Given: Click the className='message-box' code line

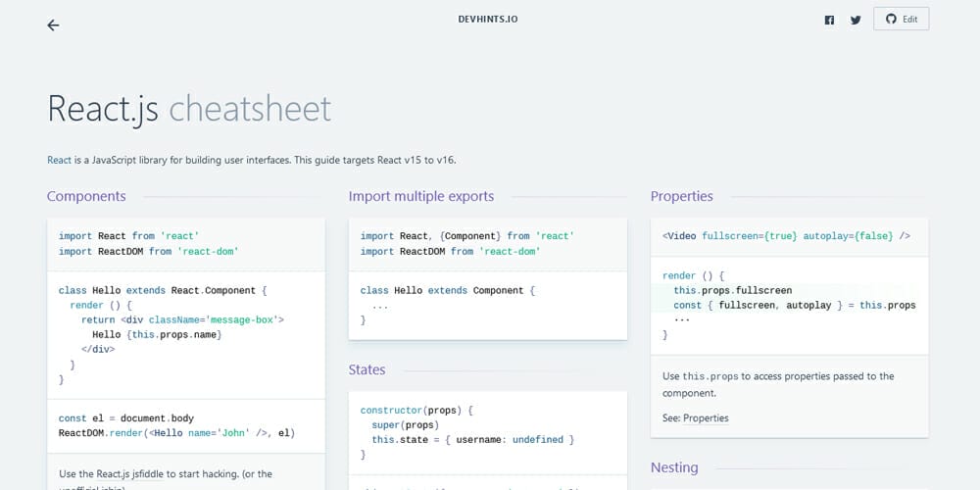Looking at the screenshot, I should pyautogui.click(x=182, y=320).
